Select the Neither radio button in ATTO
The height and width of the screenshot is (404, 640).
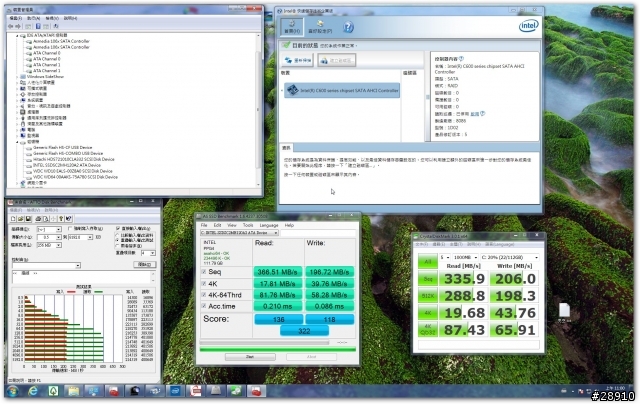pos(117,246)
